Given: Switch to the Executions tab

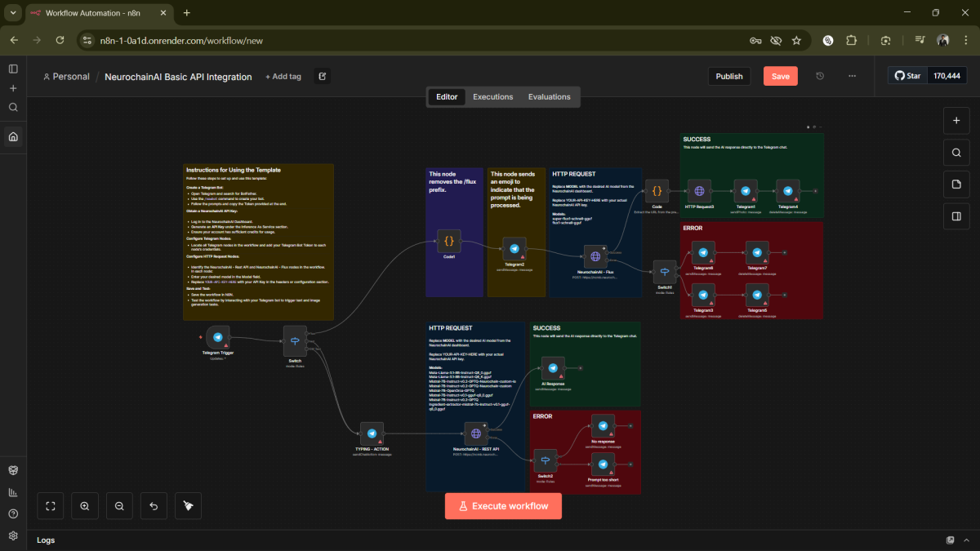Looking at the screenshot, I should click(x=492, y=97).
